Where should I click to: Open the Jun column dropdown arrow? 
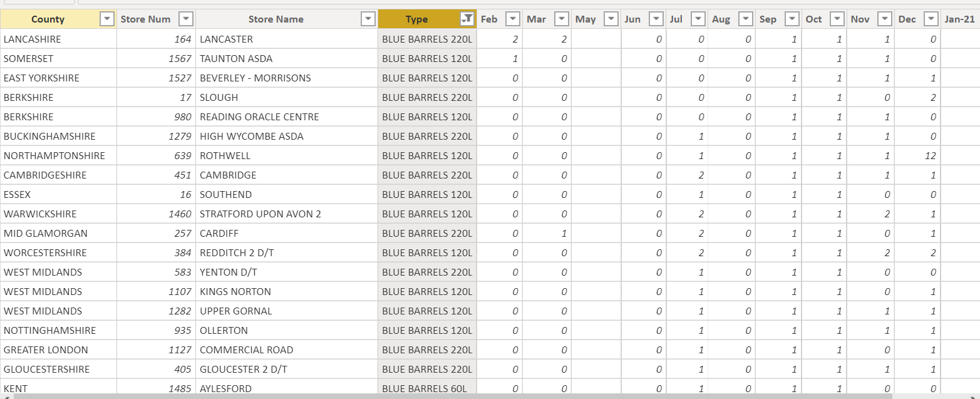pos(656,19)
